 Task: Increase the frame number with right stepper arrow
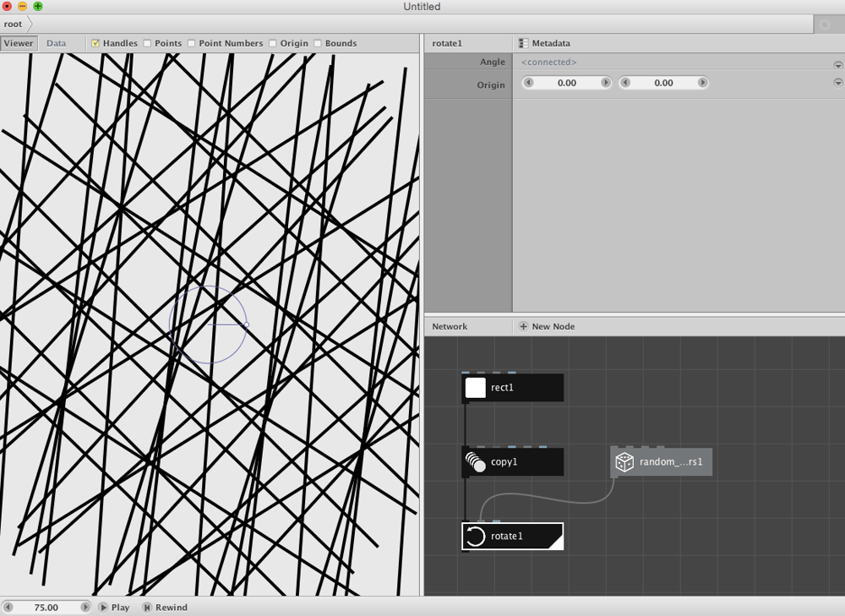click(85, 607)
